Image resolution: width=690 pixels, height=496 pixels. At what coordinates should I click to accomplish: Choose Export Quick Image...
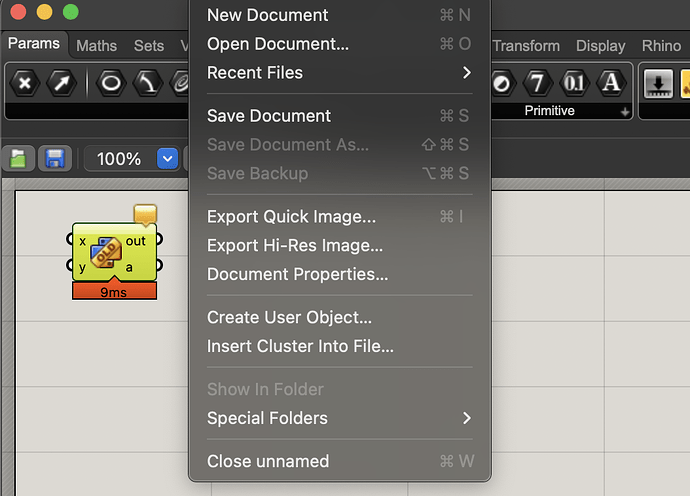coord(339,217)
